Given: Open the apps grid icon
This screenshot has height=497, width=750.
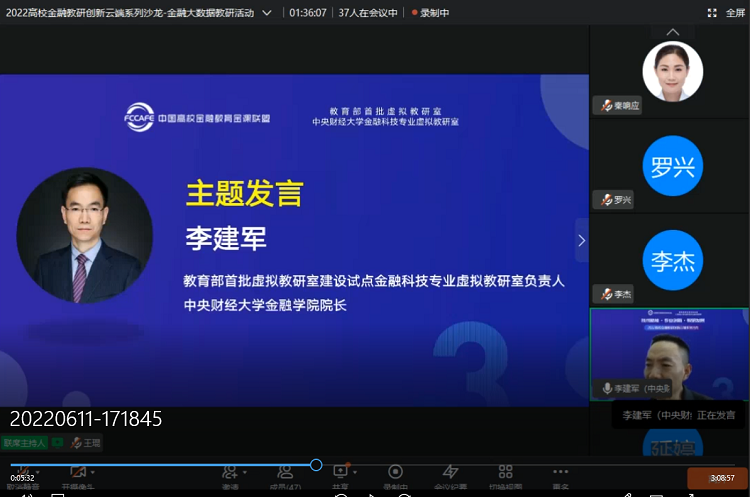Looking at the screenshot, I should (x=506, y=472).
